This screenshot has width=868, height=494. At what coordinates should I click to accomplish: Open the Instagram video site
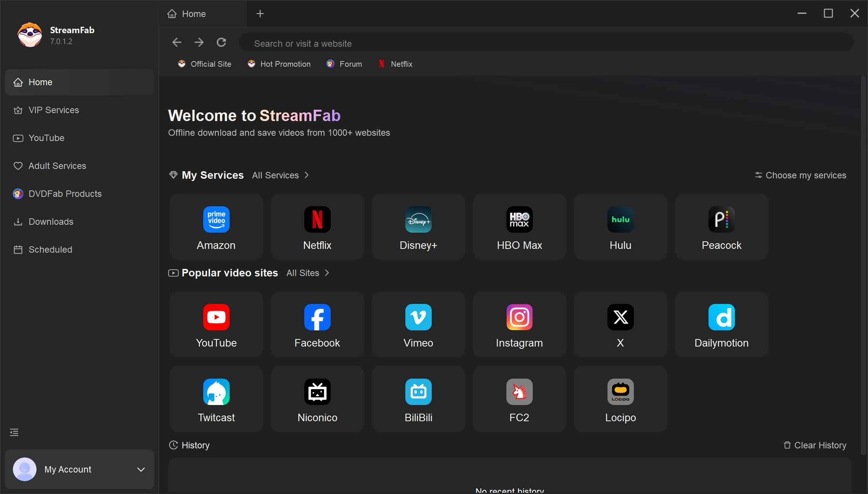tap(519, 324)
